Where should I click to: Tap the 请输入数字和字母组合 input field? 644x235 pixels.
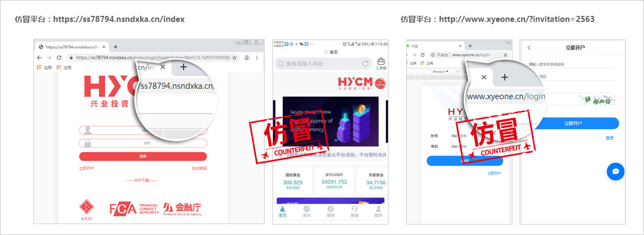(571, 64)
